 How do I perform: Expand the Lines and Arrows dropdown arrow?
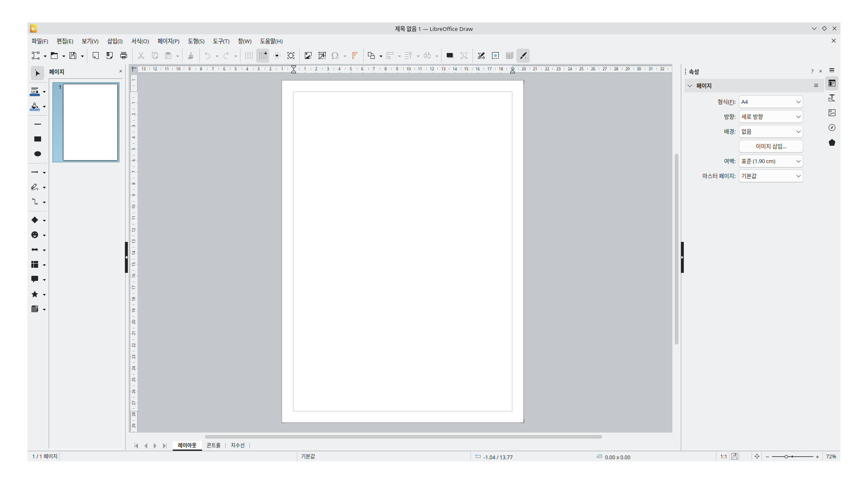click(x=44, y=172)
